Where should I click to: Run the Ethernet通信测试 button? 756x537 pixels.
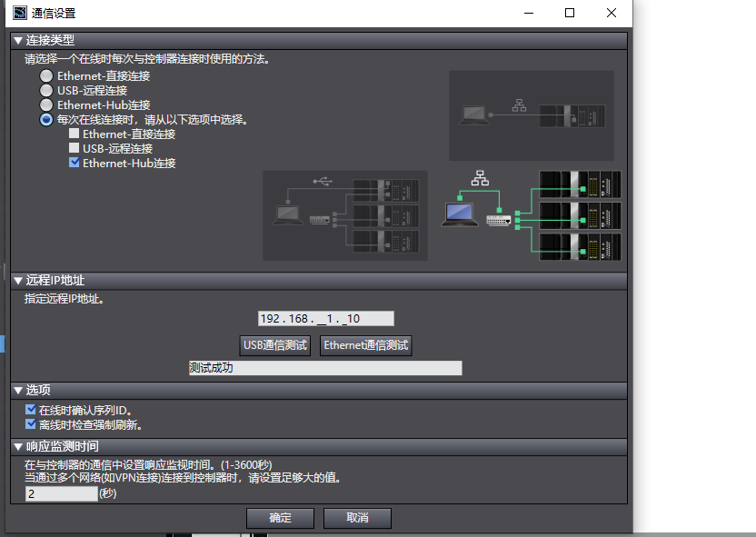(365, 345)
